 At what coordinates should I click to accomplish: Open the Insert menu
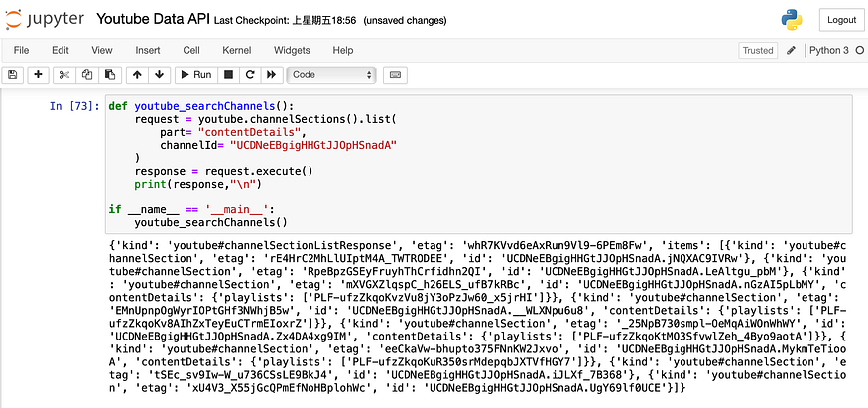(147, 50)
